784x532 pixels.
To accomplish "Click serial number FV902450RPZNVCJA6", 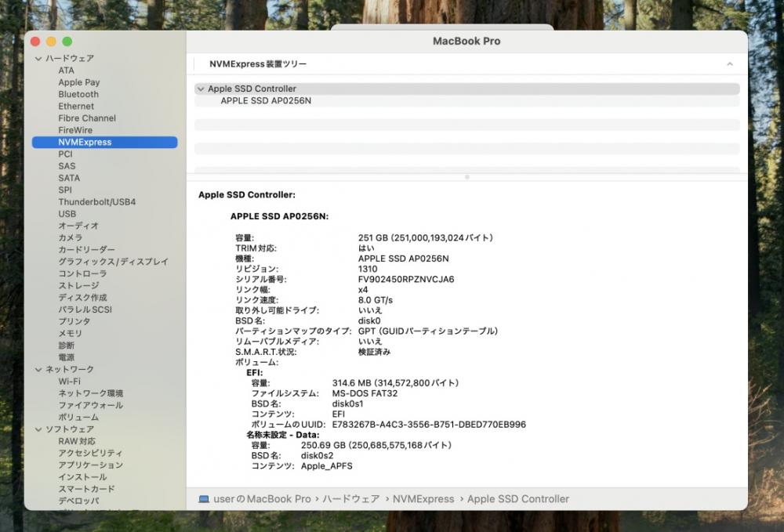I will pos(406,280).
